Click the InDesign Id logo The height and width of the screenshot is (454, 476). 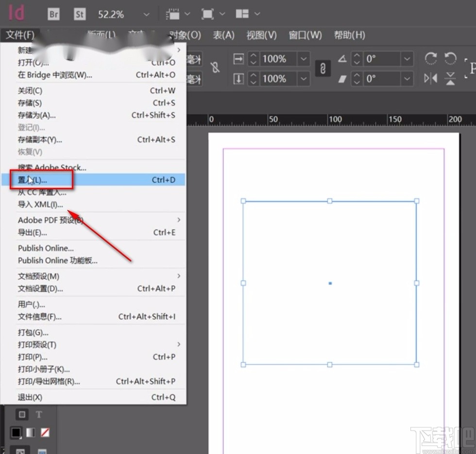pyautogui.click(x=16, y=13)
